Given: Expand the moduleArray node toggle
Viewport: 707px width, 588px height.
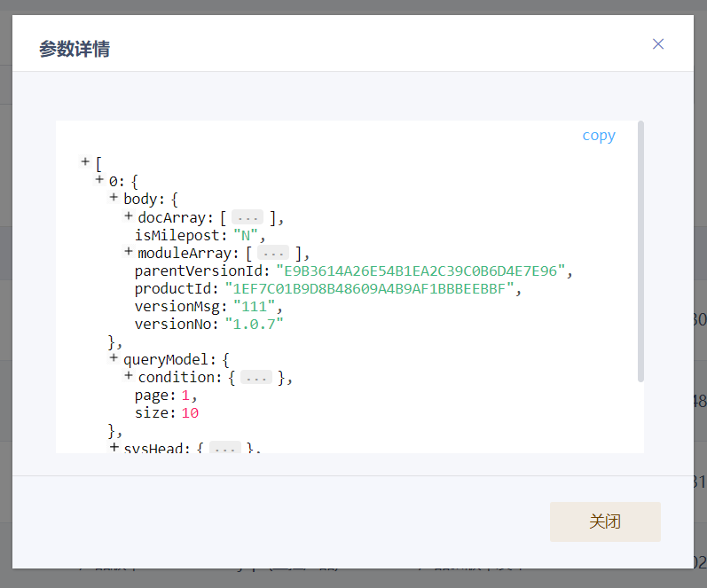Looking at the screenshot, I should coord(129,253).
